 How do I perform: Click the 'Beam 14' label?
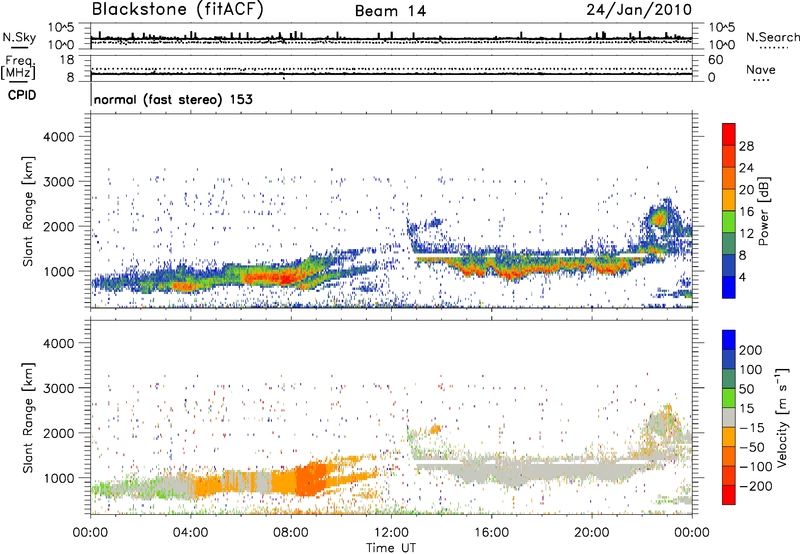point(390,11)
